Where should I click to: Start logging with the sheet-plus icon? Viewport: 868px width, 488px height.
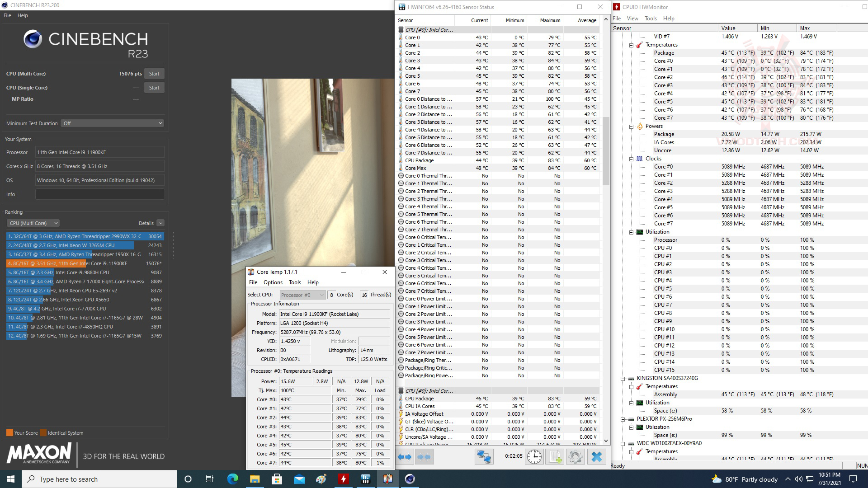click(x=555, y=457)
